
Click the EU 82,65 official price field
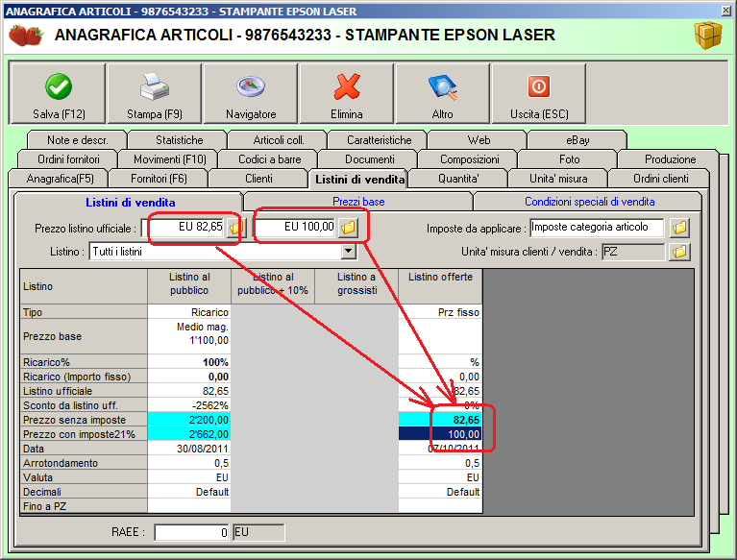[184, 228]
